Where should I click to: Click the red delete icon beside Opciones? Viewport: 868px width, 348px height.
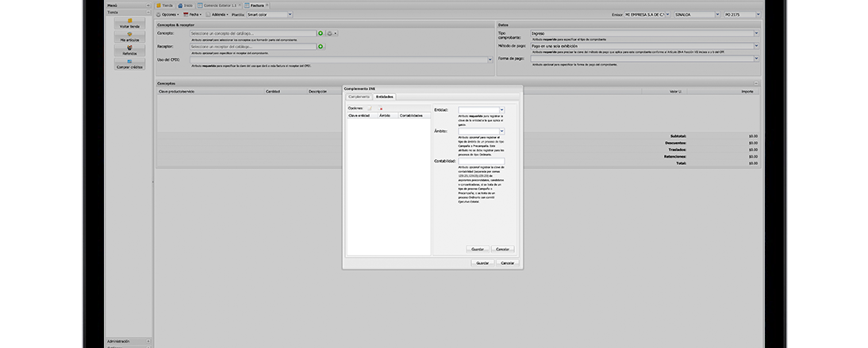coord(382,109)
